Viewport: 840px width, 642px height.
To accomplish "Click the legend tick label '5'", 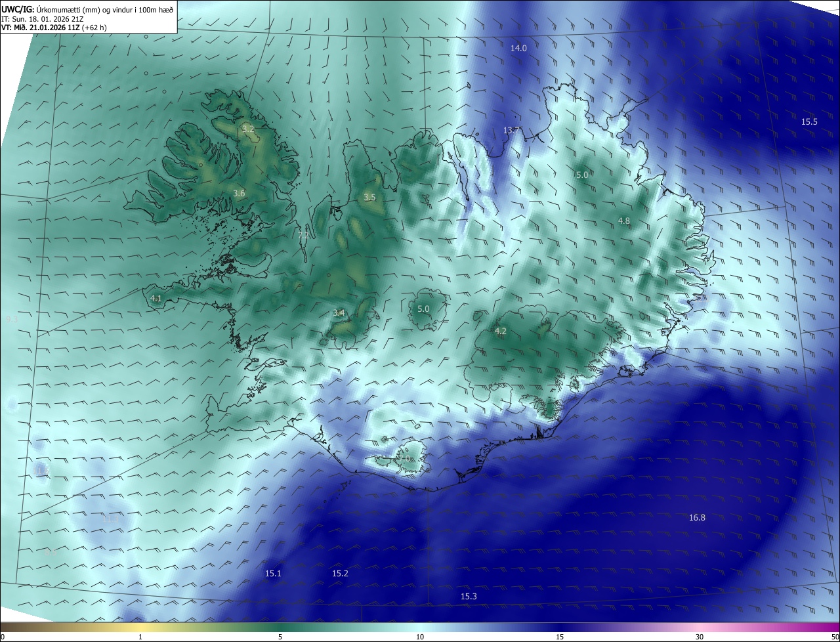I will pos(280,637).
